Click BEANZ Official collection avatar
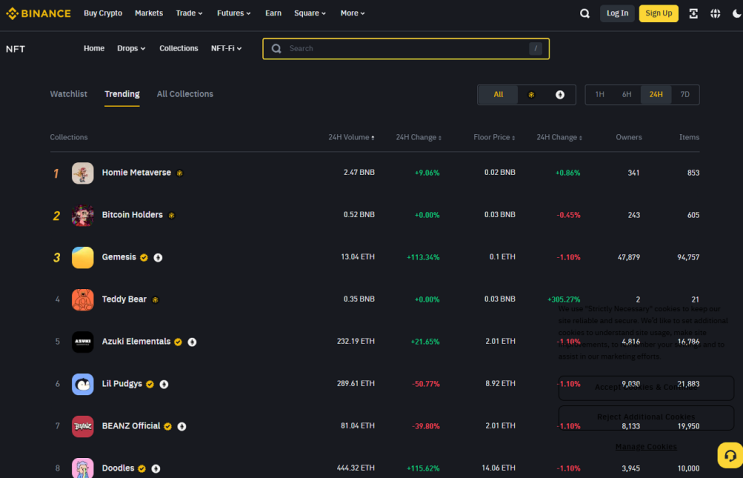The image size is (743, 478). coord(82,426)
